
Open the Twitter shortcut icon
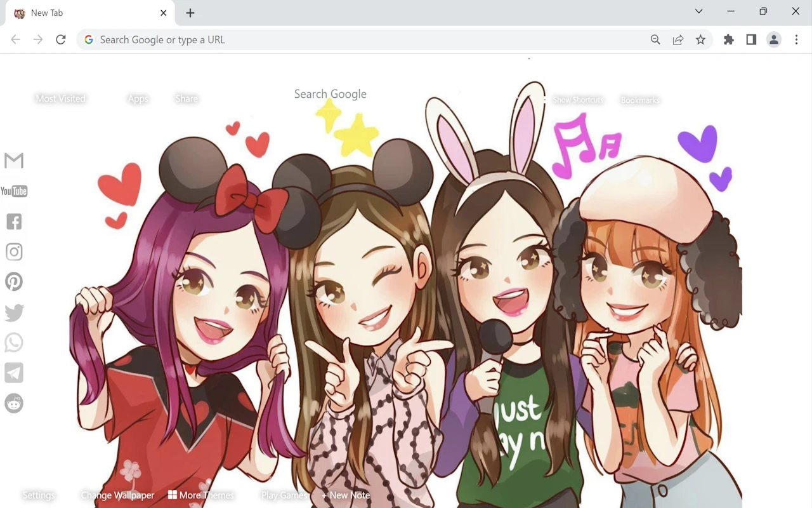(14, 312)
